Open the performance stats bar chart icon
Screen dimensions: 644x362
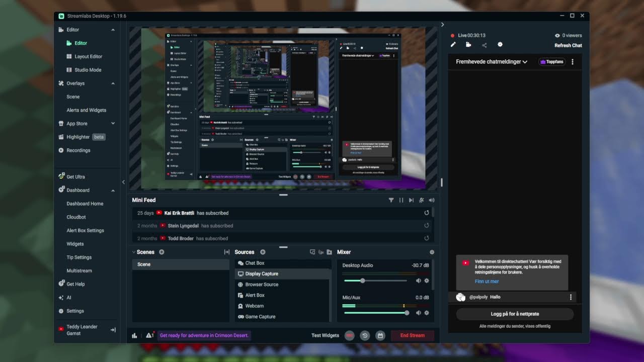(135, 335)
